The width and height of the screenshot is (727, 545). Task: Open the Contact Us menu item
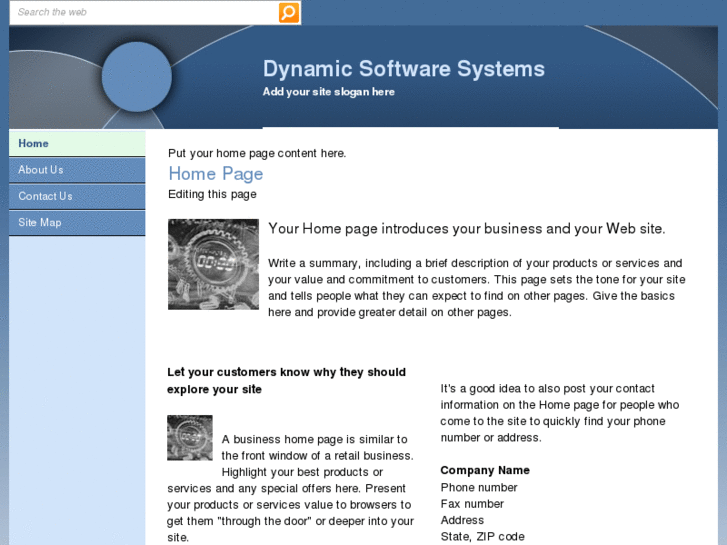coord(77,196)
